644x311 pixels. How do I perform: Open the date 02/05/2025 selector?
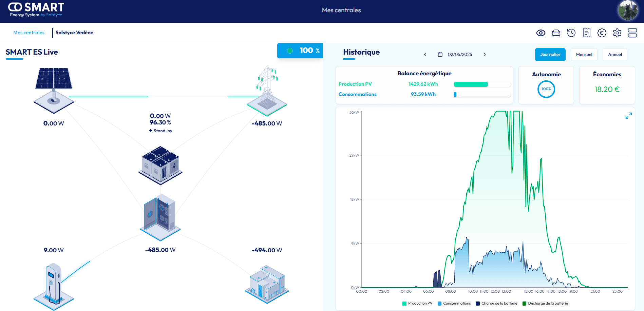click(x=459, y=54)
